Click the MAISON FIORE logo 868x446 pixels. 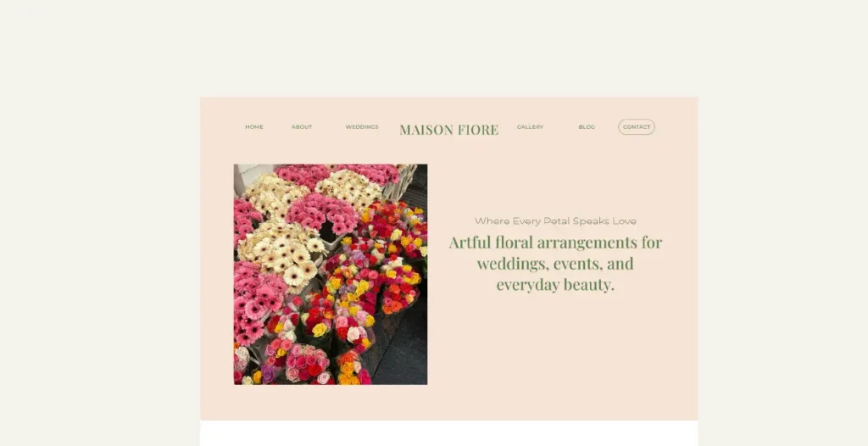449,130
